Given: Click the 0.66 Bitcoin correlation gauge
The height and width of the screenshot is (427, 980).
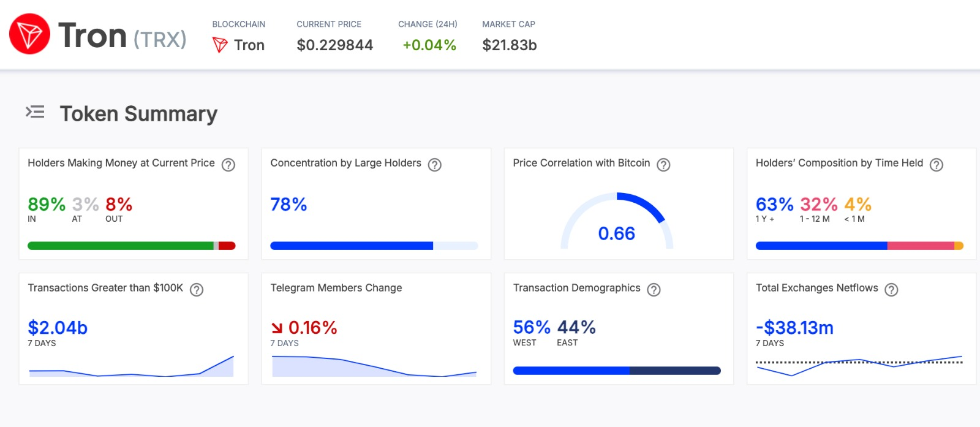Looking at the screenshot, I should (x=617, y=222).
